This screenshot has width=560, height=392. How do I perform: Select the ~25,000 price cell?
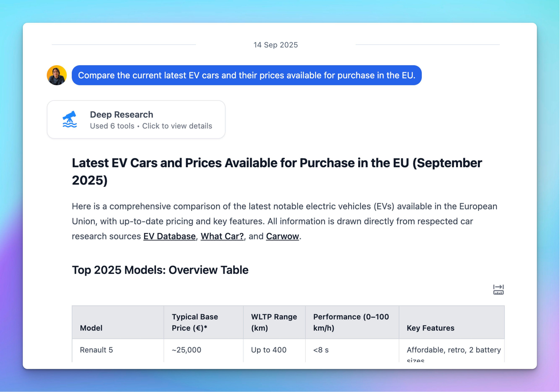[186, 350]
